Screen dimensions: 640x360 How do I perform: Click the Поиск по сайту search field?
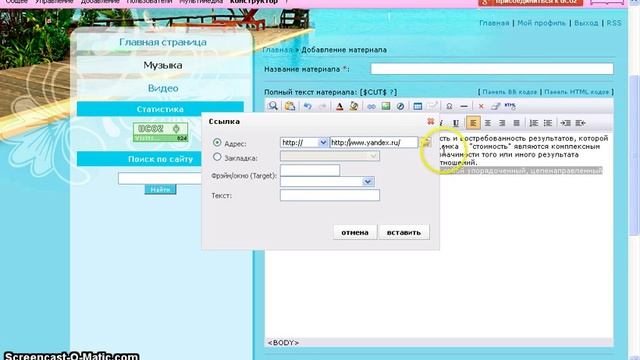coord(160,178)
